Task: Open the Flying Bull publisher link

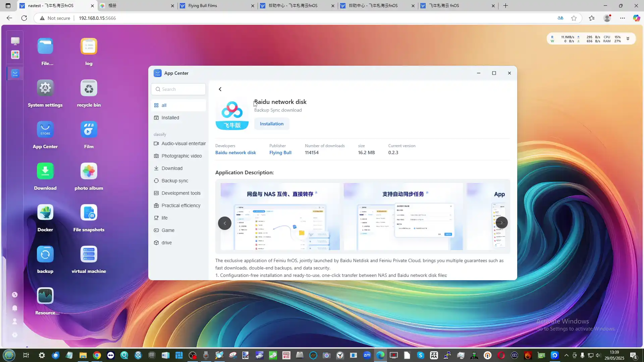Action: click(x=280, y=153)
